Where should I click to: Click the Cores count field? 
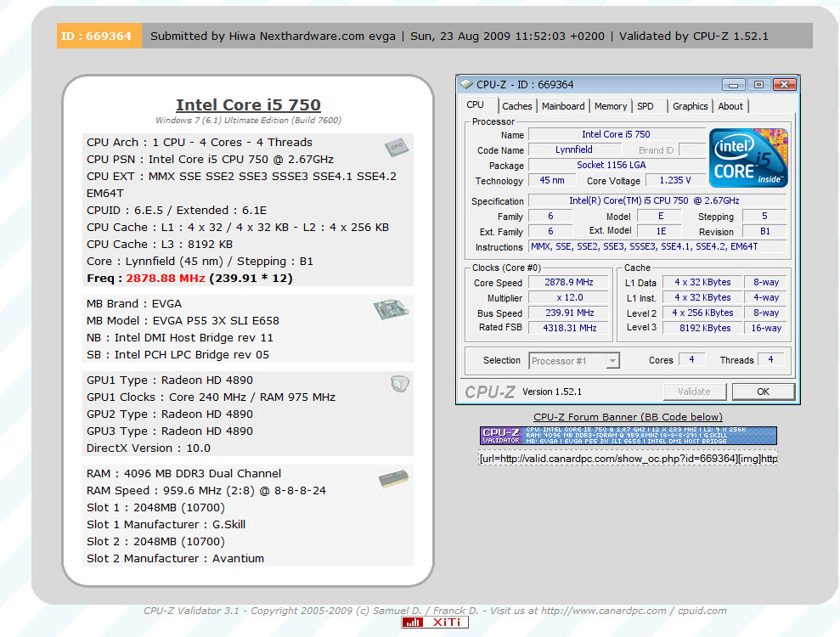(x=691, y=360)
